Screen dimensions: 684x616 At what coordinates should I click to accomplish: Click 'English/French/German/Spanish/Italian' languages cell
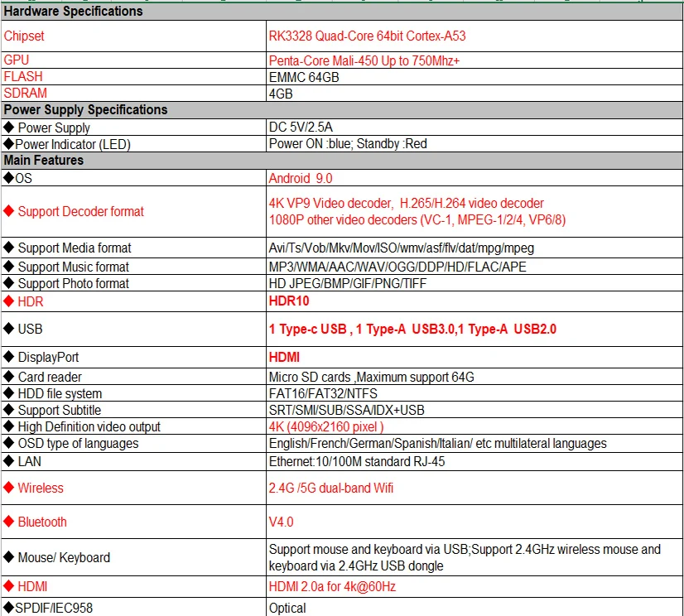(474, 443)
